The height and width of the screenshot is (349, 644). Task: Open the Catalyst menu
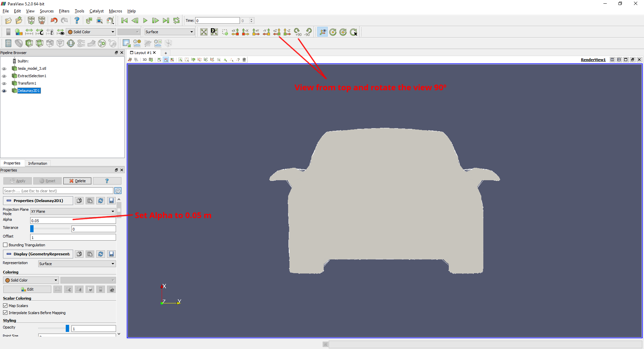coord(97,11)
